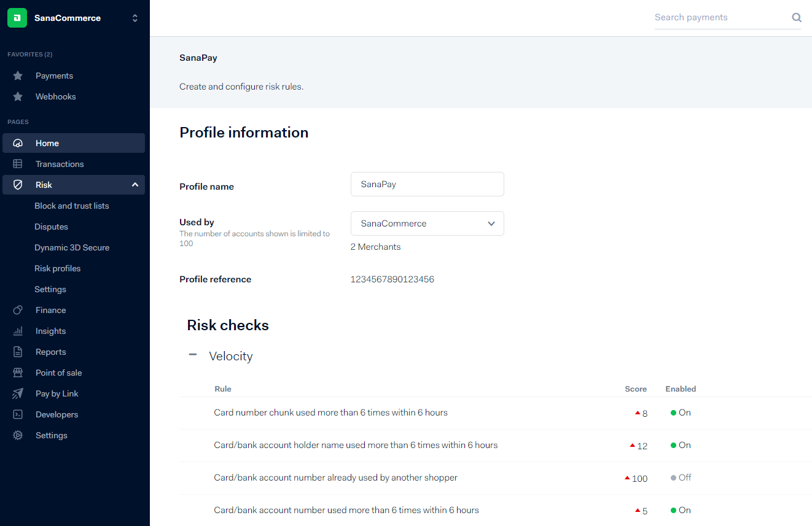The image size is (812, 526).
Task: Collapse the Velocity section minus icon
Action: [x=193, y=355]
